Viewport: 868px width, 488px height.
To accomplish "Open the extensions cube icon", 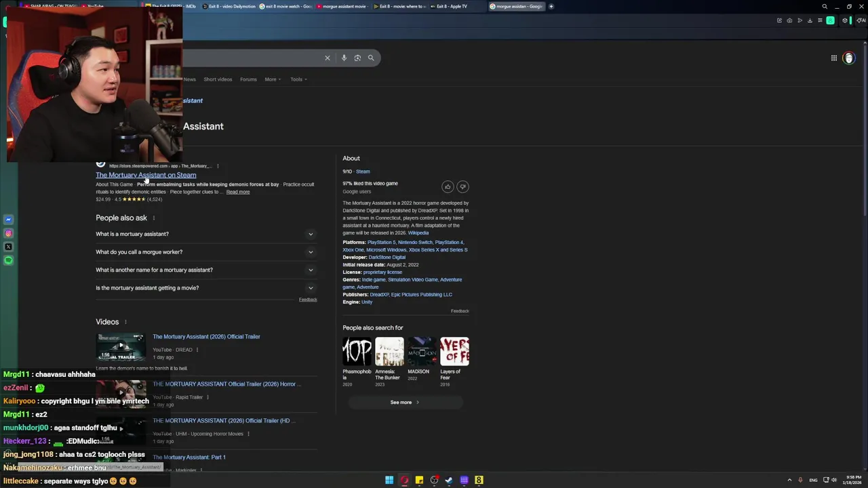I will [845, 20].
